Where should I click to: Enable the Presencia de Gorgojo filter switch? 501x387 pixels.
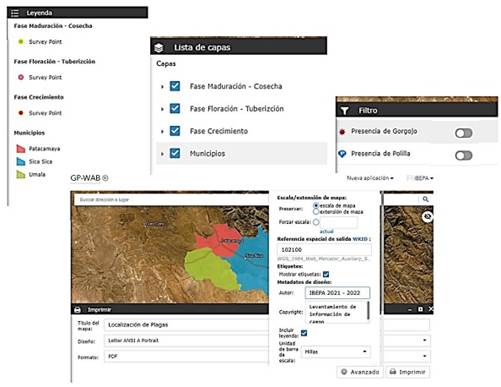coord(463,133)
